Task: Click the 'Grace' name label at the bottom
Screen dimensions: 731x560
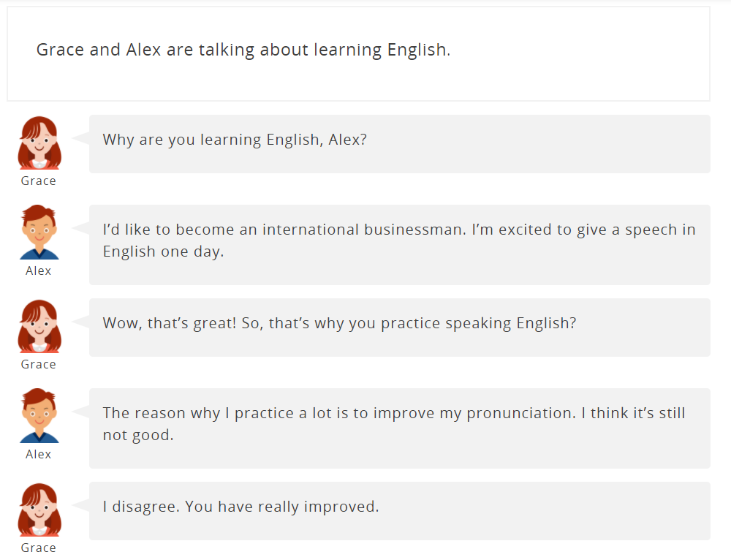Action: pyautogui.click(x=39, y=548)
